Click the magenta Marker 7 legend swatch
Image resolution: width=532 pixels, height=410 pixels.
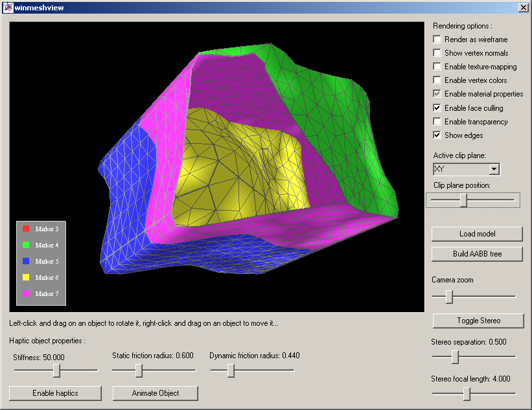[27, 293]
